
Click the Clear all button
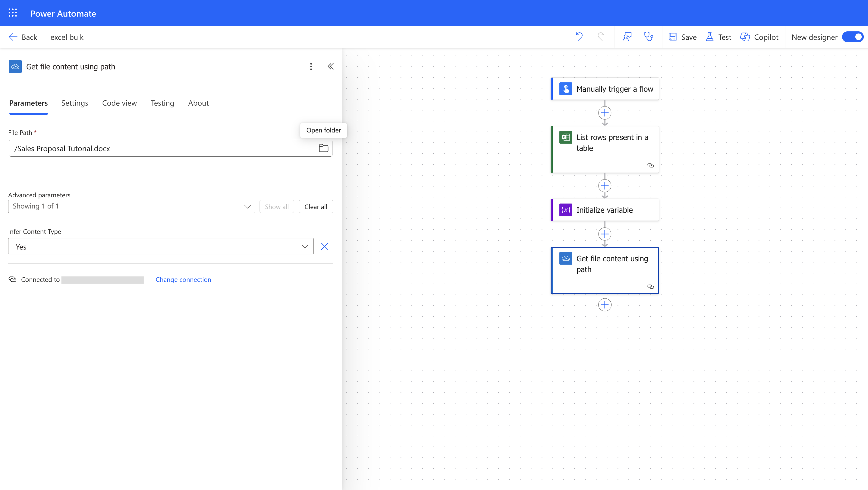tap(315, 207)
